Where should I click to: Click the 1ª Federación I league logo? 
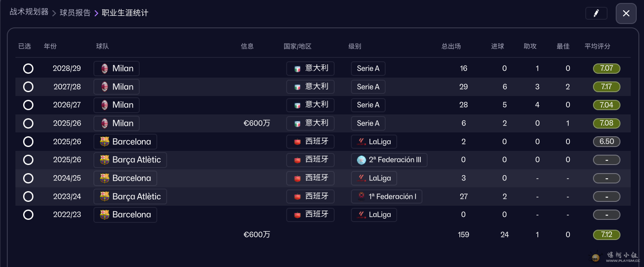click(x=361, y=197)
